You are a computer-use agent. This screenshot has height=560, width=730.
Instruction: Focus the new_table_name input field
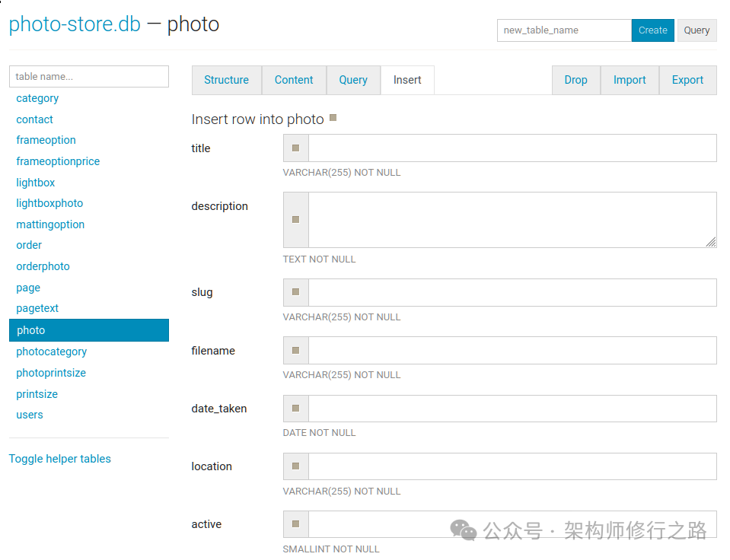(564, 30)
